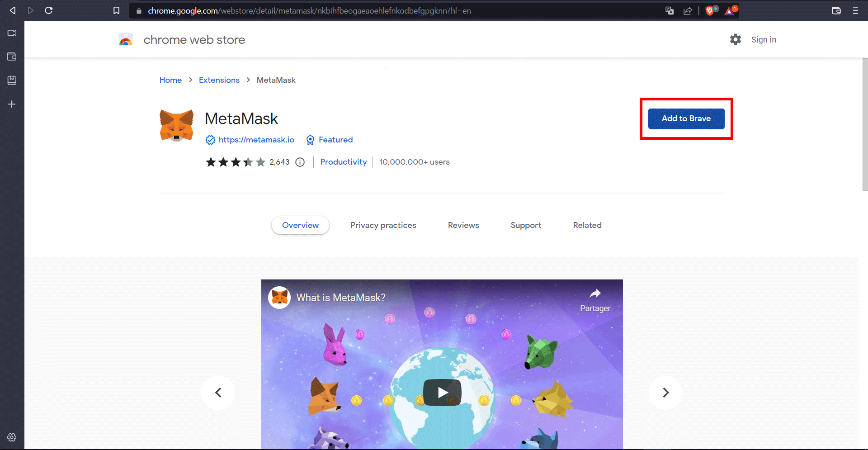Screen dimensions: 868x450
Task: Click the Featured badge
Action: pos(330,140)
